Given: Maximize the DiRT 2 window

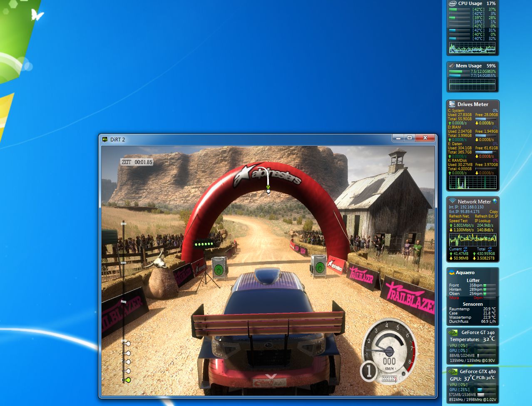Looking at the screenshot, I should tap(410, 138).
